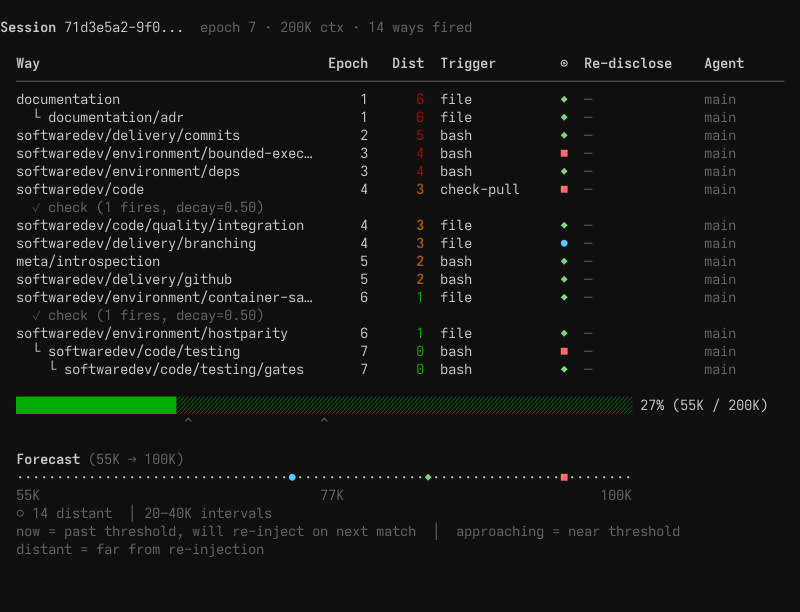Image resolution: width=800 pixels, height=612 pixels.
Task: Click the check-pull trigger cell
Action: [x=480, y=189]
